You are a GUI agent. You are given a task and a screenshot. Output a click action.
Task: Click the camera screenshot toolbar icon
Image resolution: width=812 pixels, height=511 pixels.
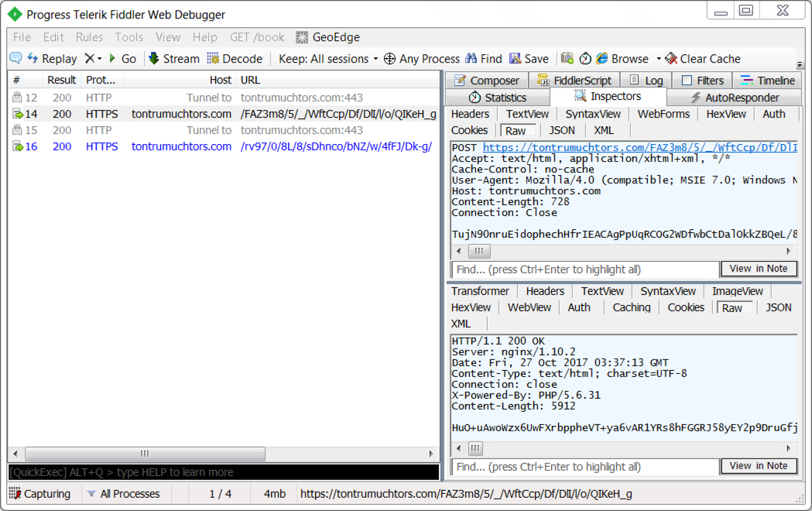click(x=567, y=59)
